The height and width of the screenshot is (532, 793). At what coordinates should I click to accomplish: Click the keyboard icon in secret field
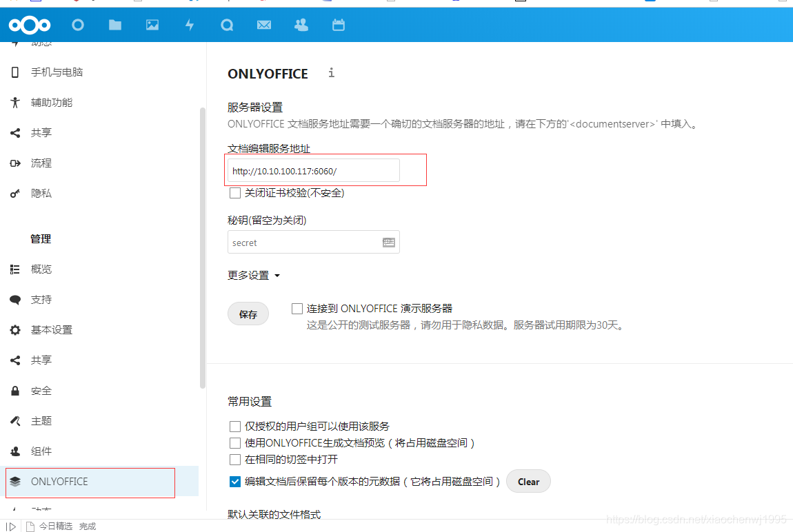(x=389, y=243)
